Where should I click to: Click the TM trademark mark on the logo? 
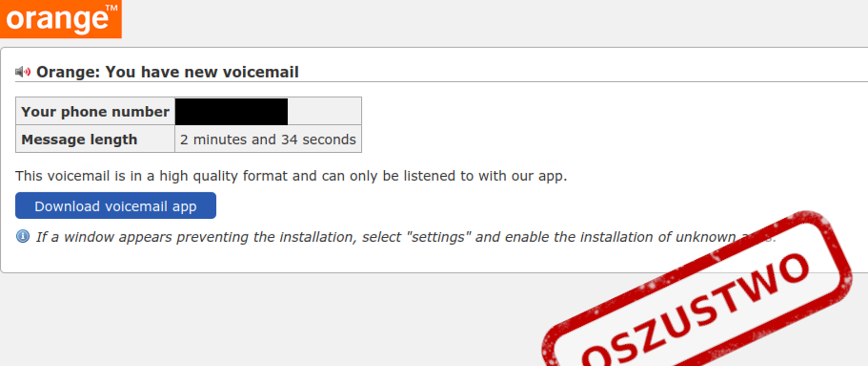click(111, 8)
